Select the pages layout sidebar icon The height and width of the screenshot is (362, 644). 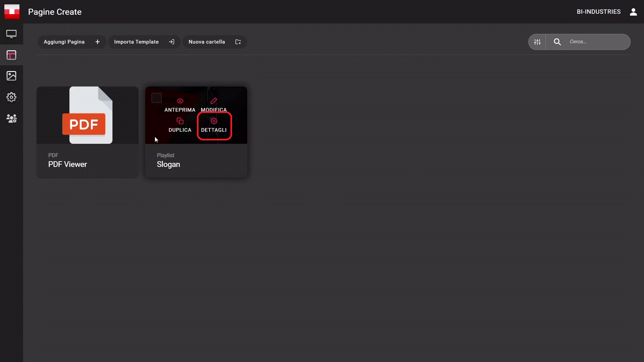pyautogui.click(x=11, y=55)
